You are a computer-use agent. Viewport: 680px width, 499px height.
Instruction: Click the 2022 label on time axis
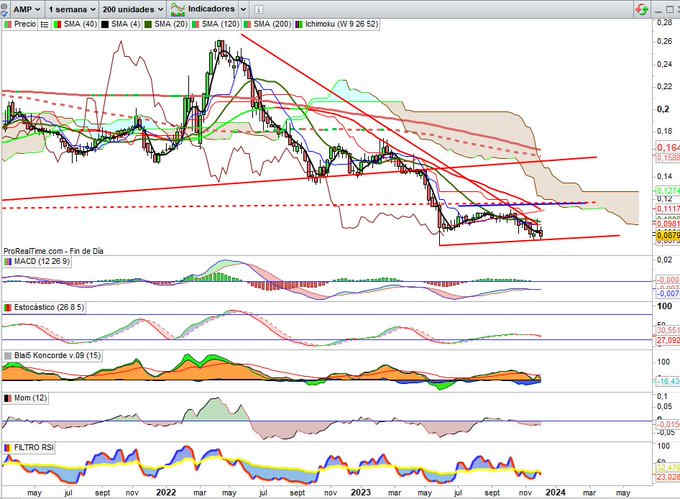click(x=166, y=492)
